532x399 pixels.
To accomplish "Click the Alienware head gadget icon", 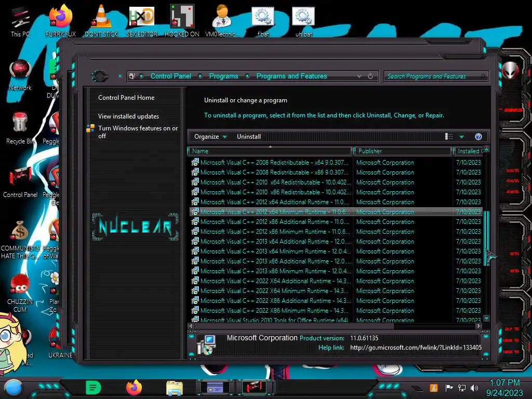I will click(x=510, y=70).
